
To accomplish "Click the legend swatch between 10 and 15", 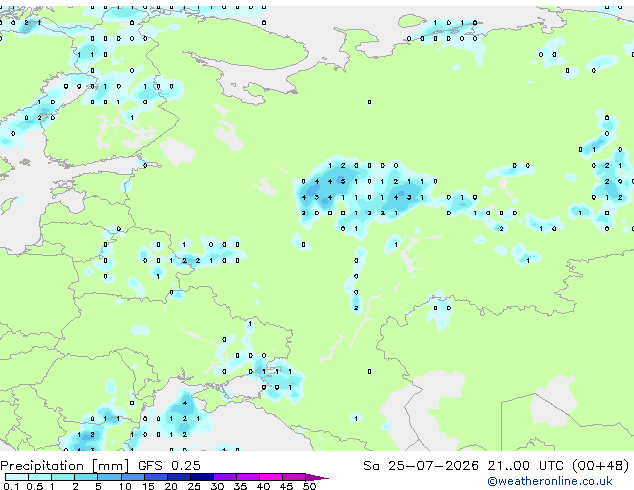I will click(x=132, y=477).
